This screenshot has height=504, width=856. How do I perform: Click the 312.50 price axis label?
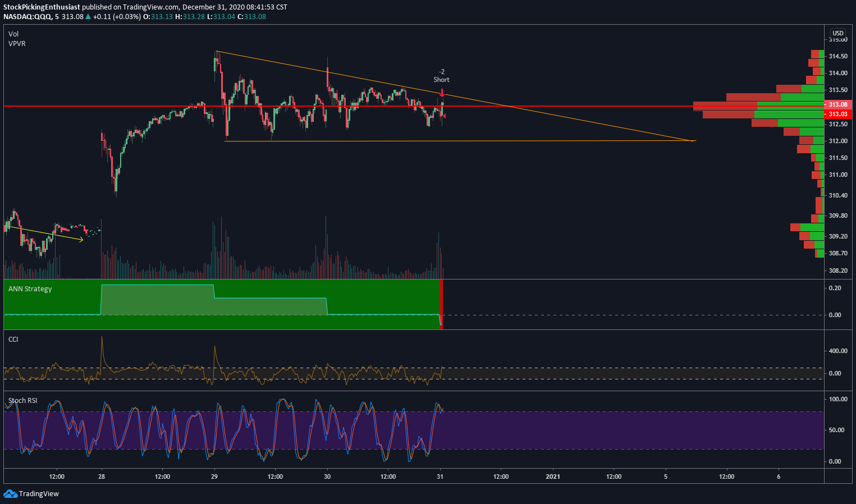(838, 124)
